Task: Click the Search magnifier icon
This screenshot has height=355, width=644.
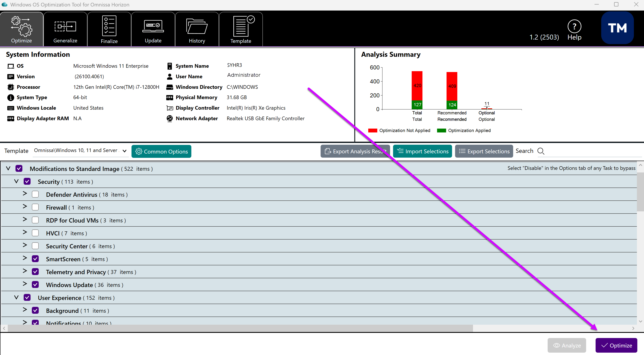Action: [541, 151]
